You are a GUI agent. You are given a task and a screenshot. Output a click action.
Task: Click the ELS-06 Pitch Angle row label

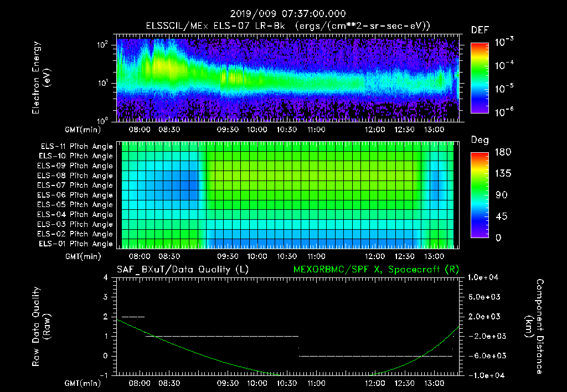[x=75, y=195]
